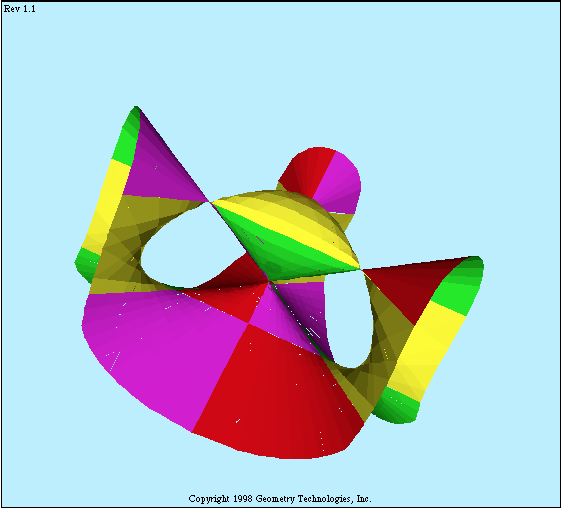Click the Copyright 1998 Geometry Technologies text
The height and width of the screenshot is (509, 562).
(x=280, y=499)
